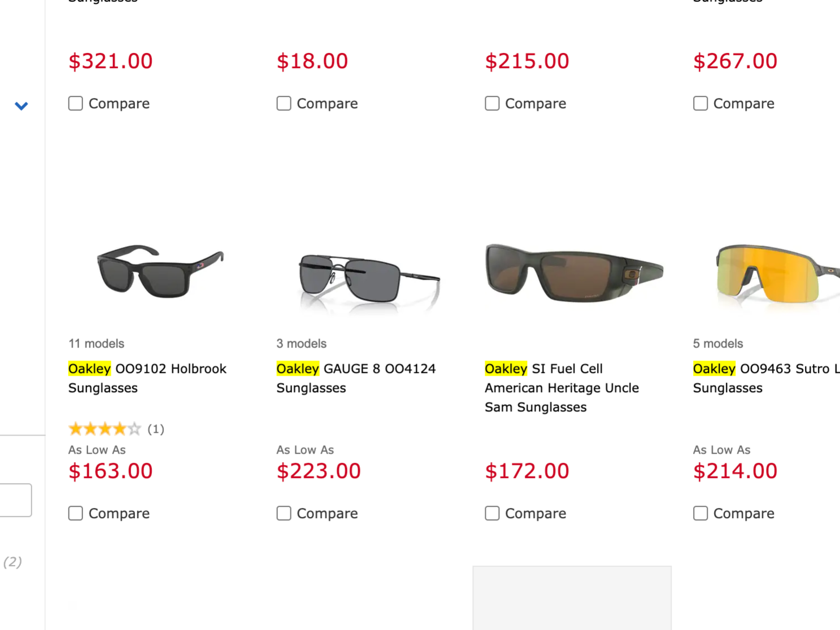840x630 pixels.
Task: Open the Oakley OO9102 Holbrook Sunglasses link
Action: coord(147,378)
